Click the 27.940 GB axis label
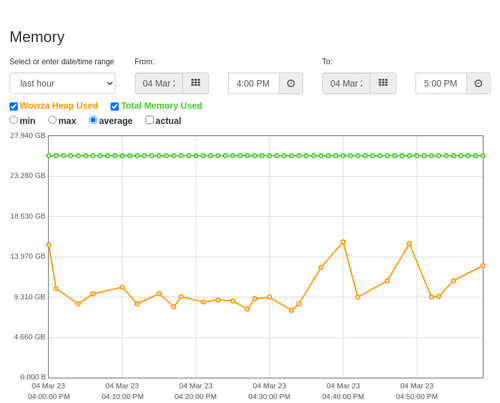Screen dimensions: 500x403 [28, 136]
